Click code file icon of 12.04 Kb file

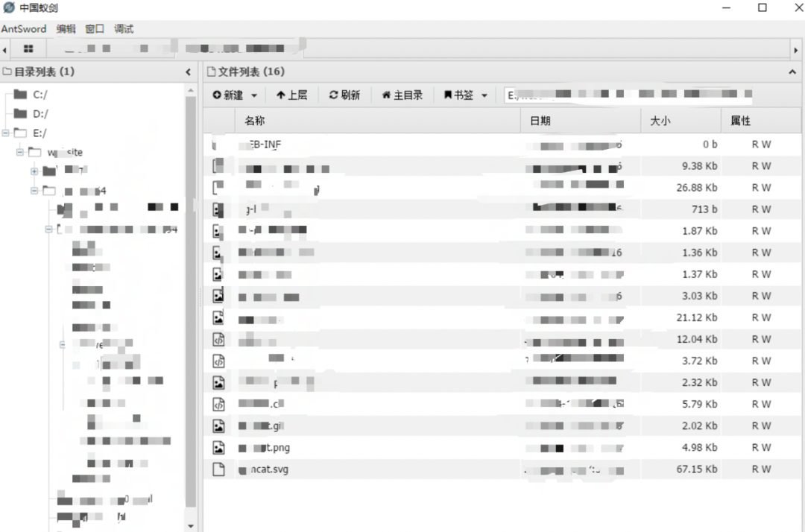pyautogui.click(x=218, y=339)
